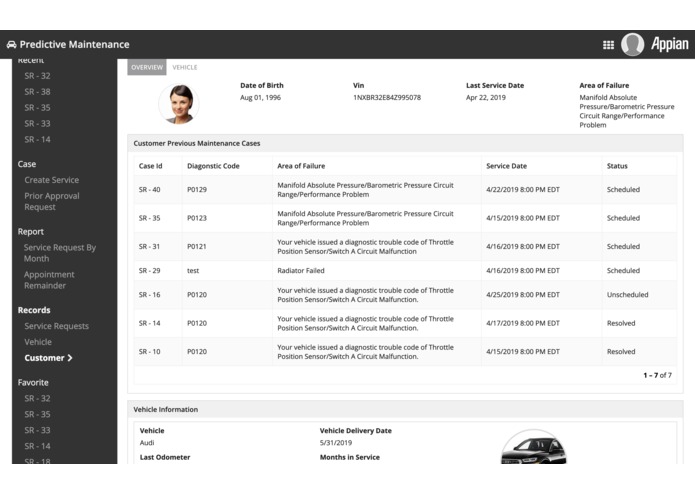Sort by Diagonstic Code column header
Viewport: 695px width, 494px height.
213,166
